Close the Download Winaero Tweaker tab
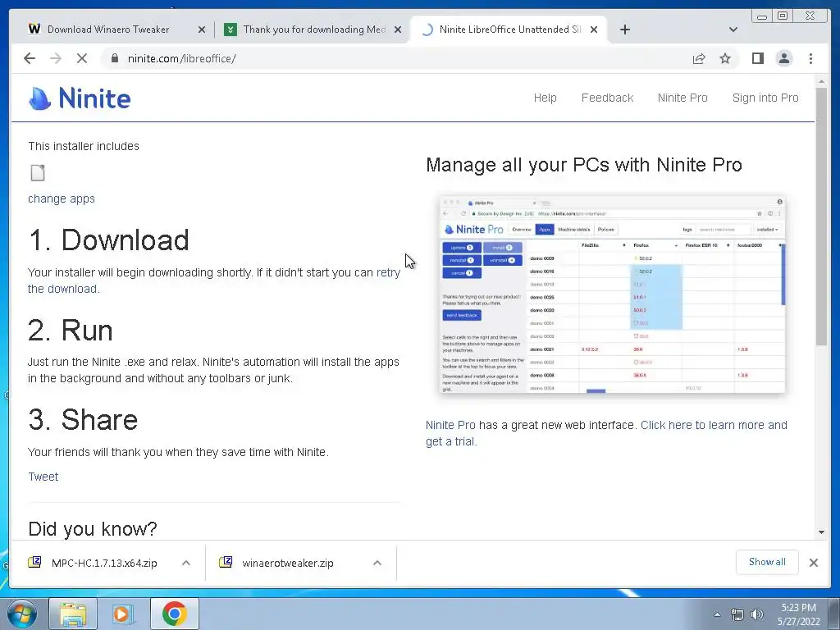The width and height of the screenshot is (840, 630). (202, 30)
